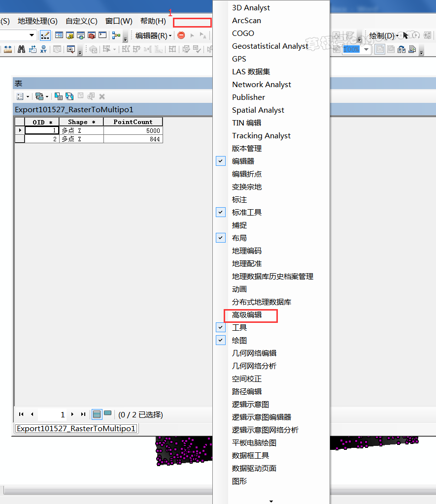Toggle Show all records view button
Screen dimensions: 436x504
(x=97, y=414)
